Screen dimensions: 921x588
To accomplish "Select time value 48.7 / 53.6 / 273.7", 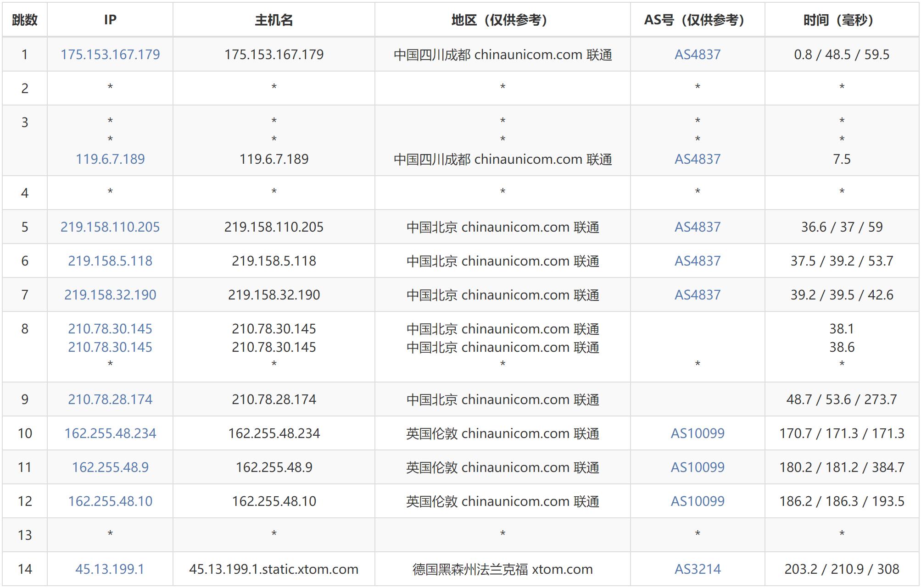I will [842, 399].
